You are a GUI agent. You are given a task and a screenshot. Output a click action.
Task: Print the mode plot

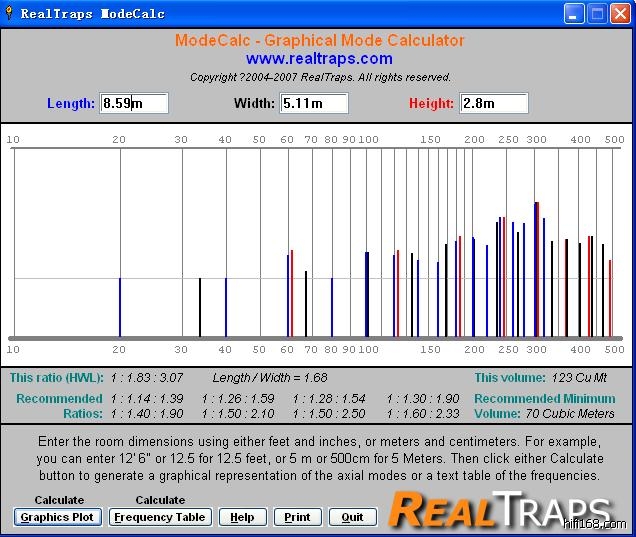(x=297, y=517)
